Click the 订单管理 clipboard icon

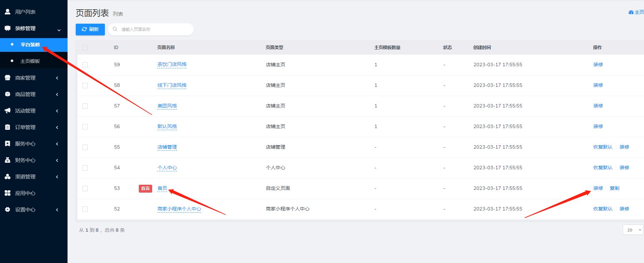[x=8, y=127]
